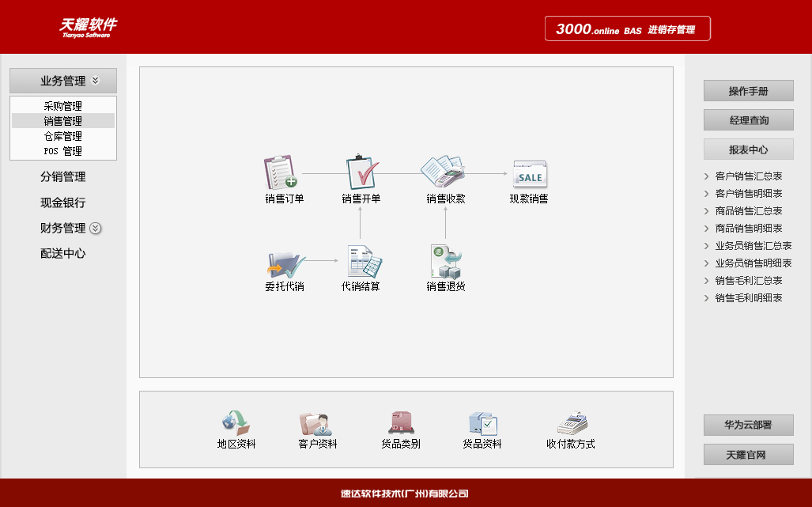812x507 pixels.
Task: Switch to the 仓库管理 menu item
Action: 63,135
